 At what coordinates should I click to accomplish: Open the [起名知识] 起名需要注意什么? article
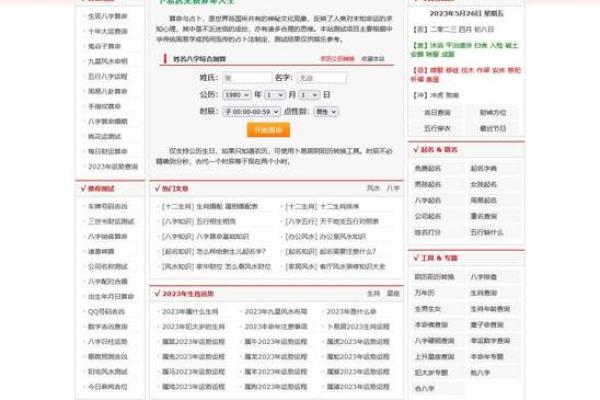pos(331,251)
